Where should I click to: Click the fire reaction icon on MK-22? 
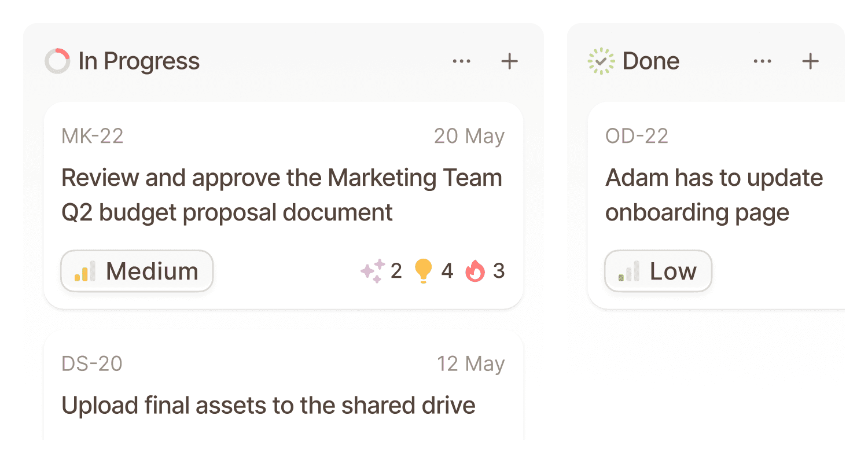tap(476, 270)
